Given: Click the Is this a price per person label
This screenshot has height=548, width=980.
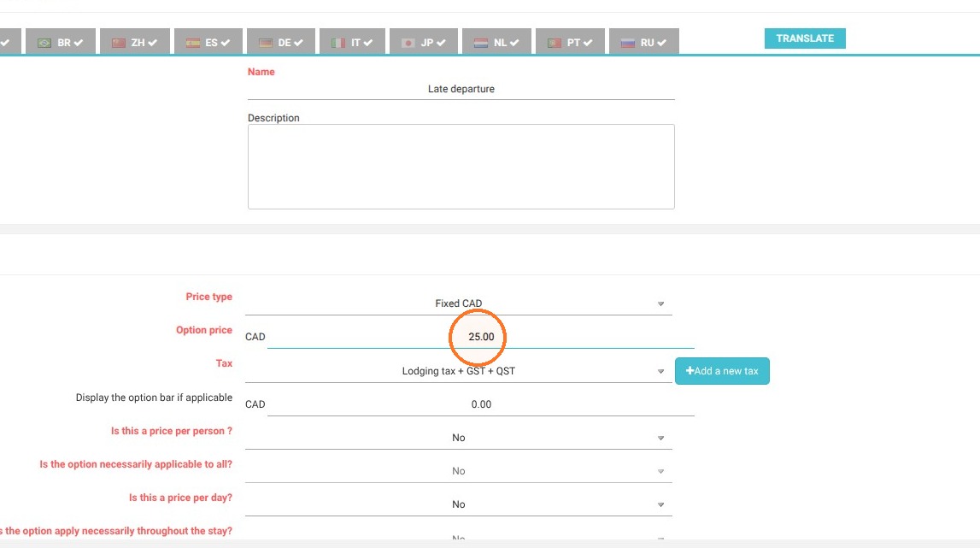Looking at the screenshot, I should coord(171,431).
